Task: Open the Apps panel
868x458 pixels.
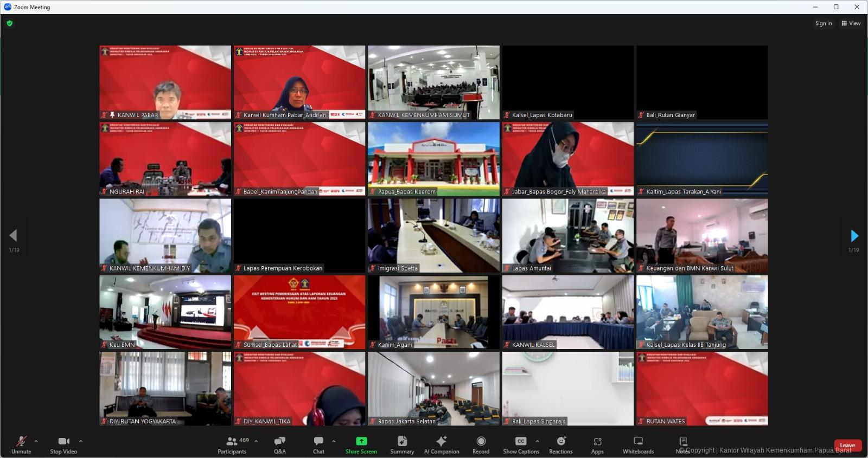Action: click(x=597, y=444)
